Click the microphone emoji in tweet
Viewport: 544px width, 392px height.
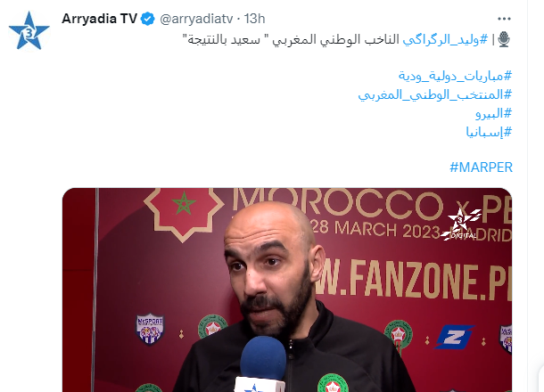[x=504, y=39]
